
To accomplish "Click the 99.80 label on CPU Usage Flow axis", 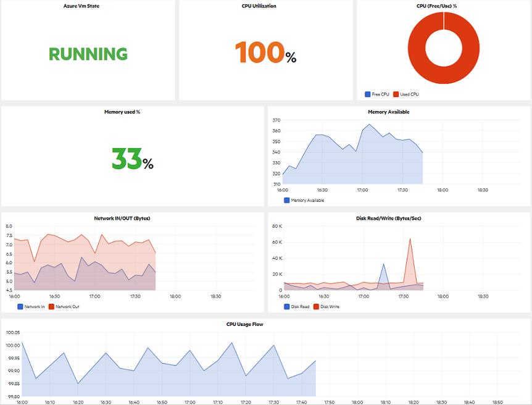I will tap(14, 396).
